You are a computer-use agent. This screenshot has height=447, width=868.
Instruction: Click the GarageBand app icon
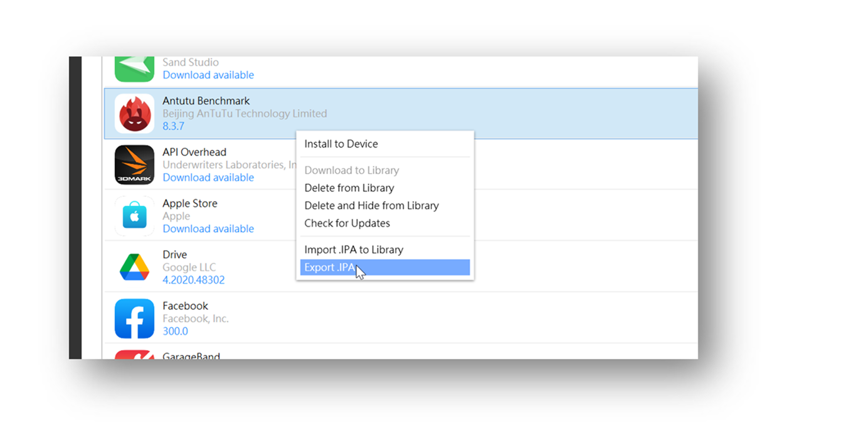pyautogui.click(x=134, y=355)
